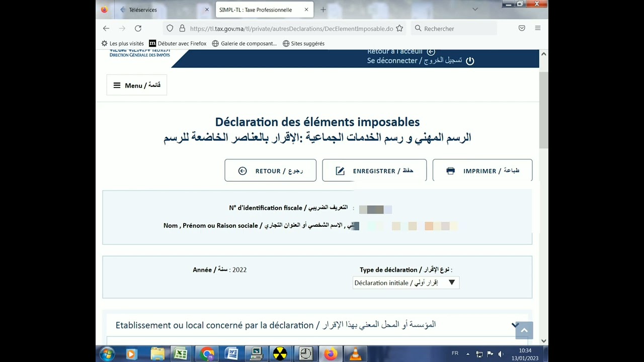
Task: Click the Direction Générale des Impôts logo
Action: [139, 53]
